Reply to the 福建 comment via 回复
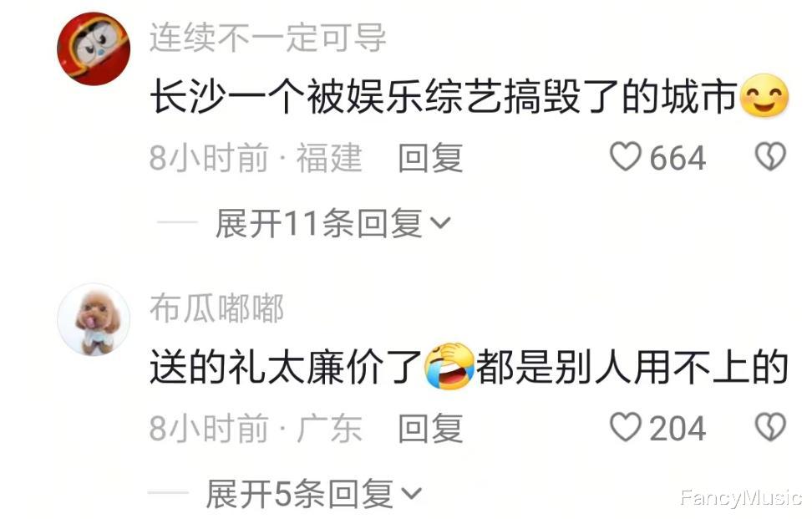Image resolution: width=812 pixels, height=519 pixels. (430, 157)
